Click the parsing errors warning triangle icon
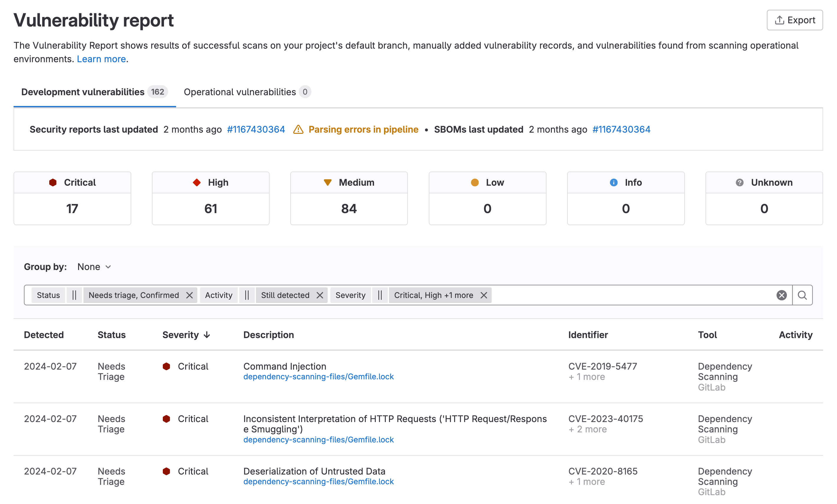The width and height of the screenshot is (837, 504). click(298, 129)
